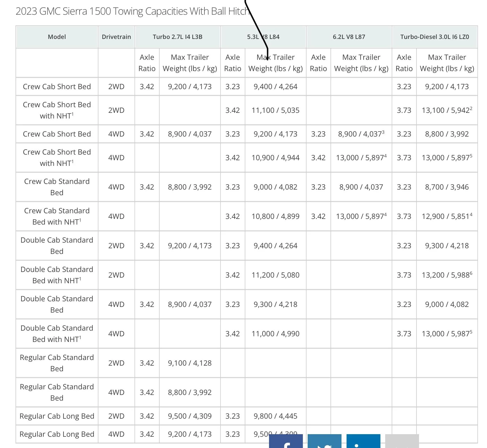Select the 6.2L V8 L87 engine header

tap(349, 37)
